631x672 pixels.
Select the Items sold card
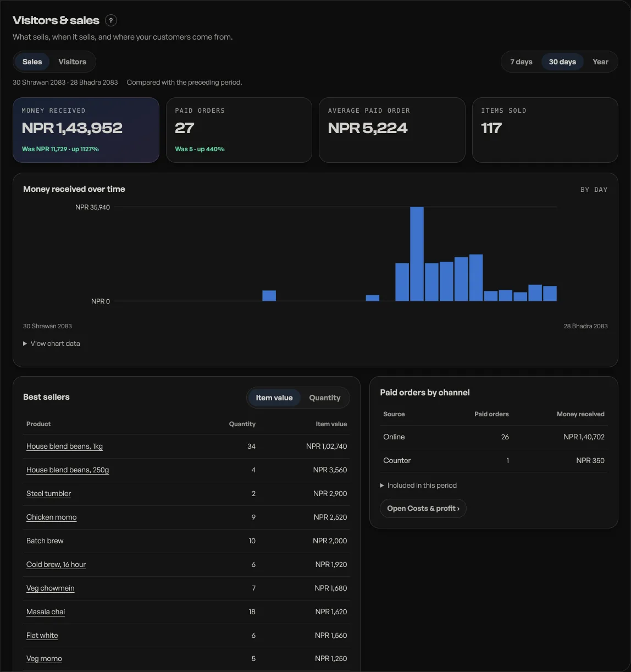[x=545, y=130]
